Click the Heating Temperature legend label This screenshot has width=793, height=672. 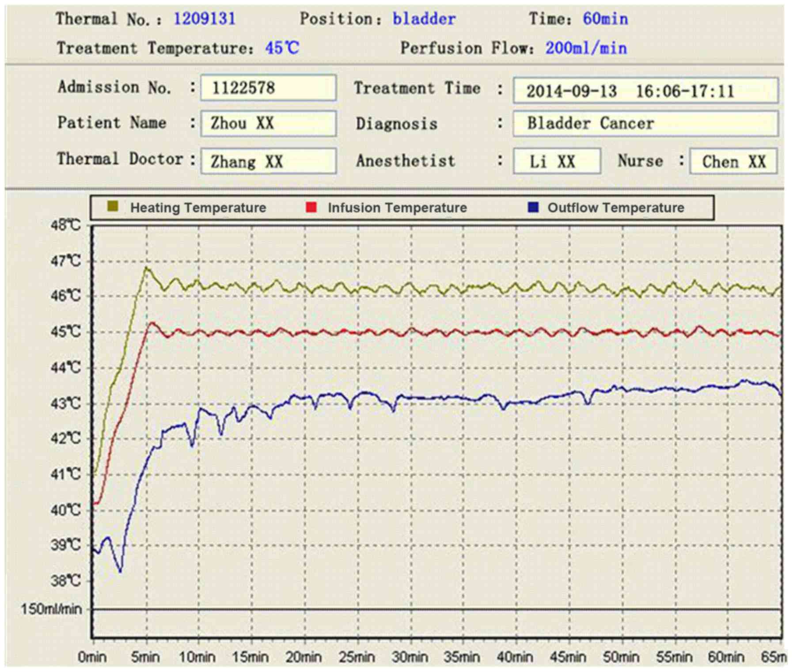[x=198, y=208]
